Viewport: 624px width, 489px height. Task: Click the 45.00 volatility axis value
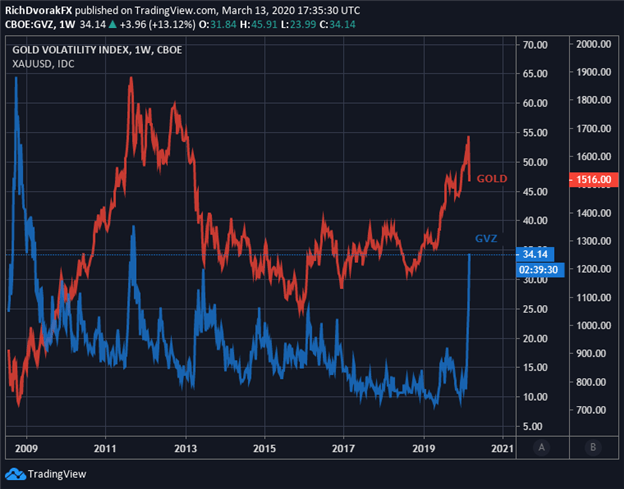point(535,192)
